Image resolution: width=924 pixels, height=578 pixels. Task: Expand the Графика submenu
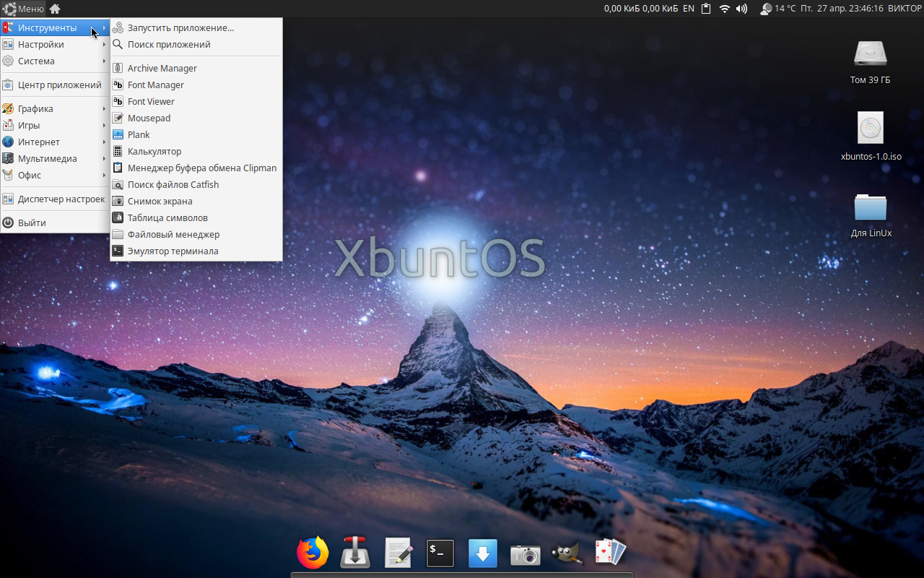pos(55,108)
